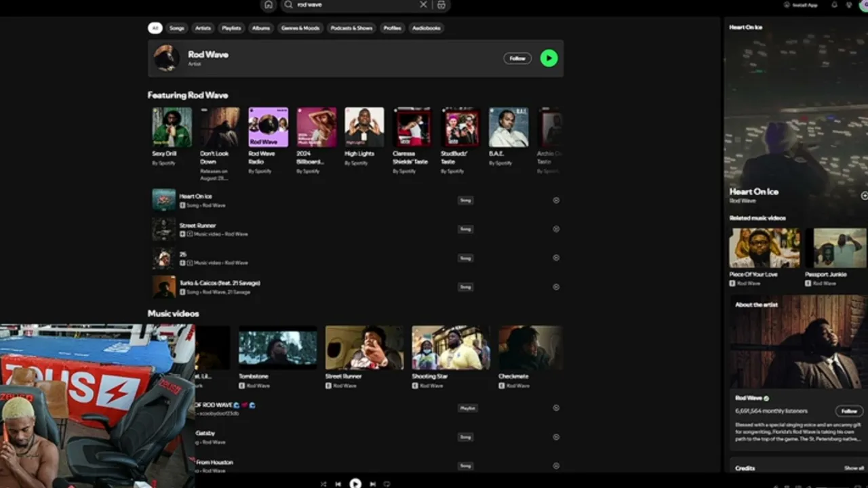Viewport: 868px width, 488px height.
Task: Skip to the next track
Action: (x=372, y=484)
